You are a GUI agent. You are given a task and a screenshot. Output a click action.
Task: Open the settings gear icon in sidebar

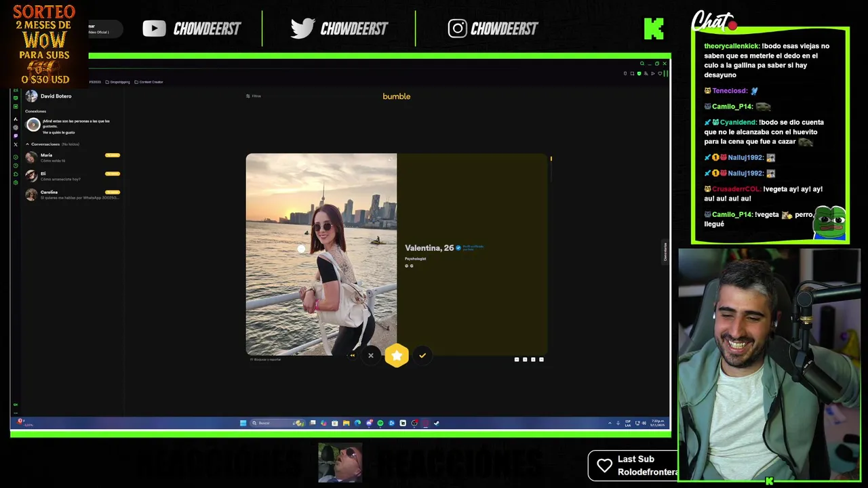[x=16, y=183]
